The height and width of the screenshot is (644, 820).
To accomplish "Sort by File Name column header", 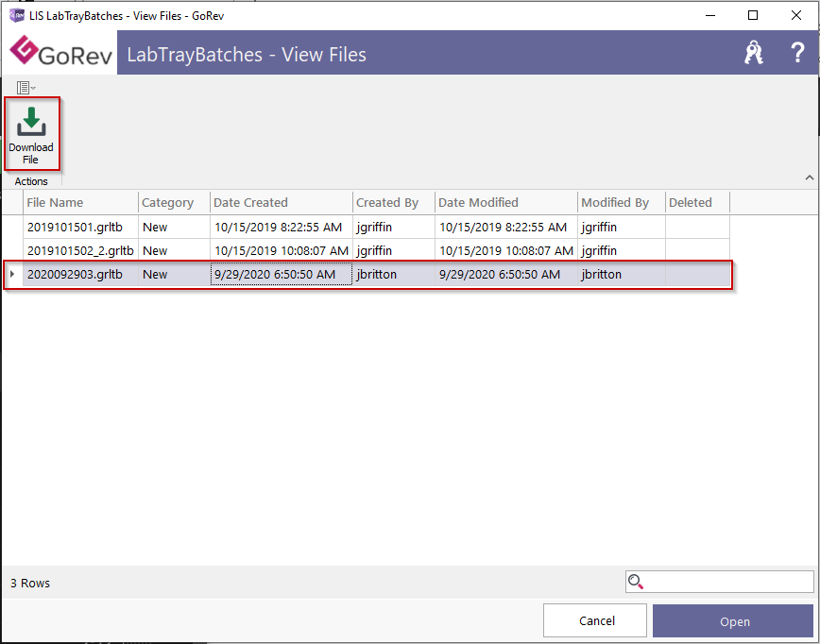I will click(x=80, y=202).
